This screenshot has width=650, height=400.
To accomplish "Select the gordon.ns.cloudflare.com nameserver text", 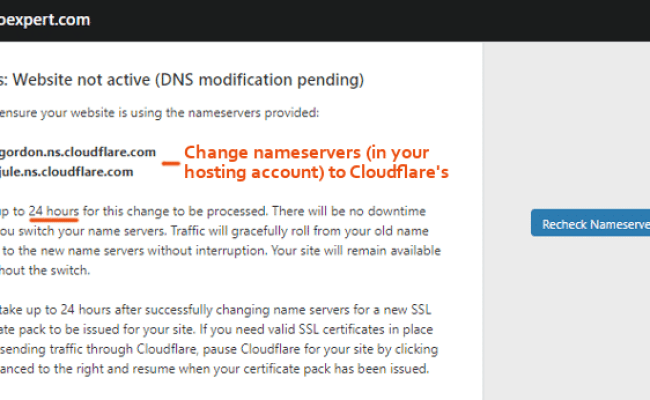I will tap(78, 152).
